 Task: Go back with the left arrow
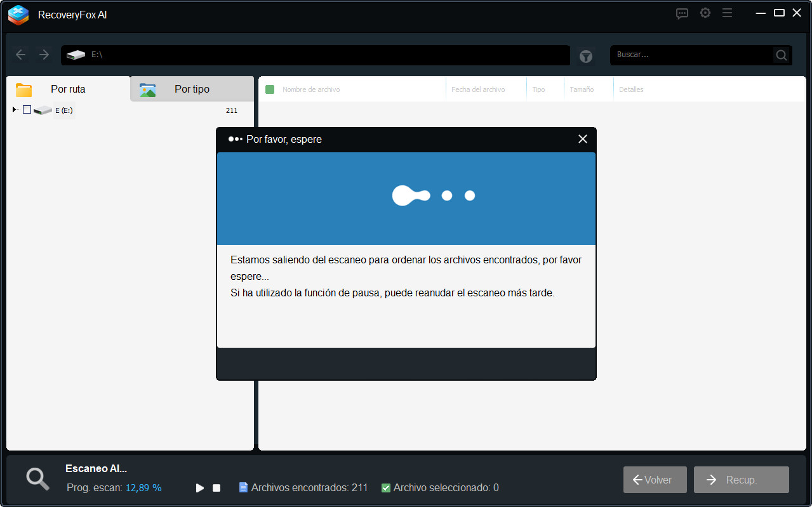pos(21,55)
